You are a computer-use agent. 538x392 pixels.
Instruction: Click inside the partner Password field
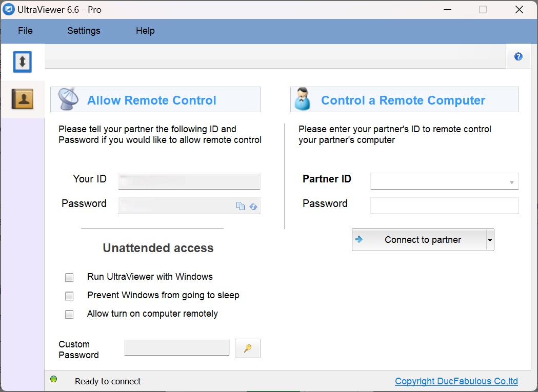[444, 205]
